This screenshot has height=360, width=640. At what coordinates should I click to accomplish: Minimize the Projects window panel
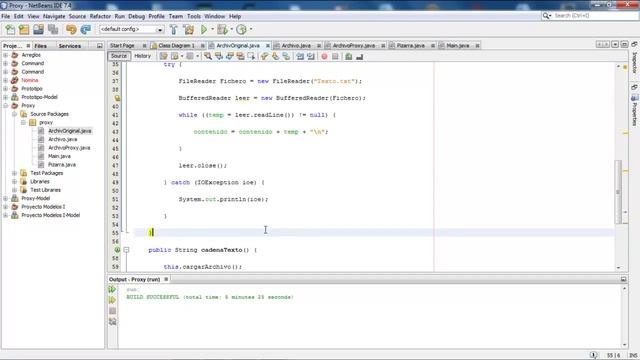point(100,46)
